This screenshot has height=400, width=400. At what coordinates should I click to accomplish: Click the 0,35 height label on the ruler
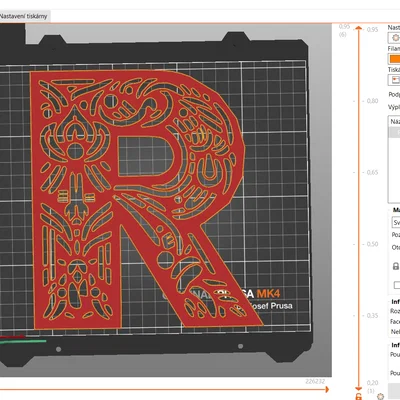pyautogui.click(x=372, y=316)
